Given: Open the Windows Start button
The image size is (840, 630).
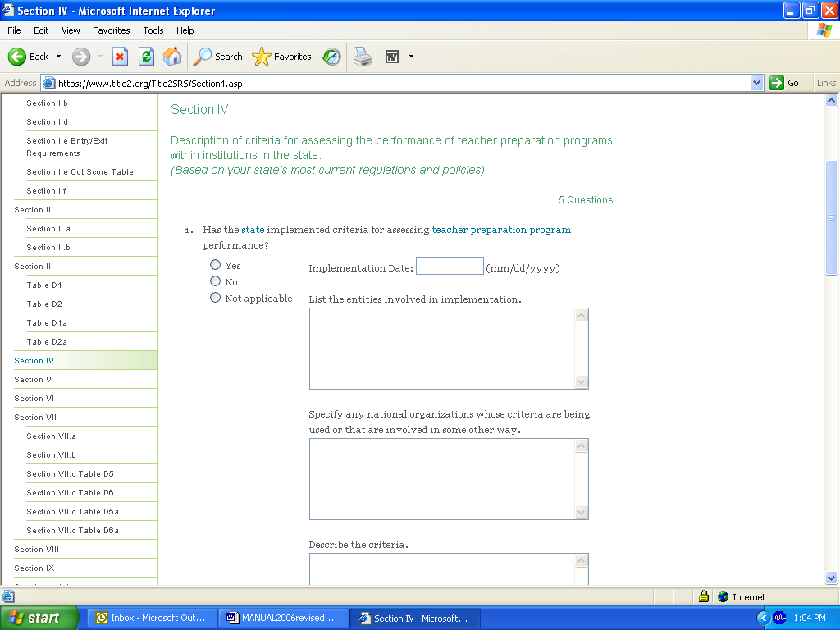Looking at the screenshot, I should 39,618.
